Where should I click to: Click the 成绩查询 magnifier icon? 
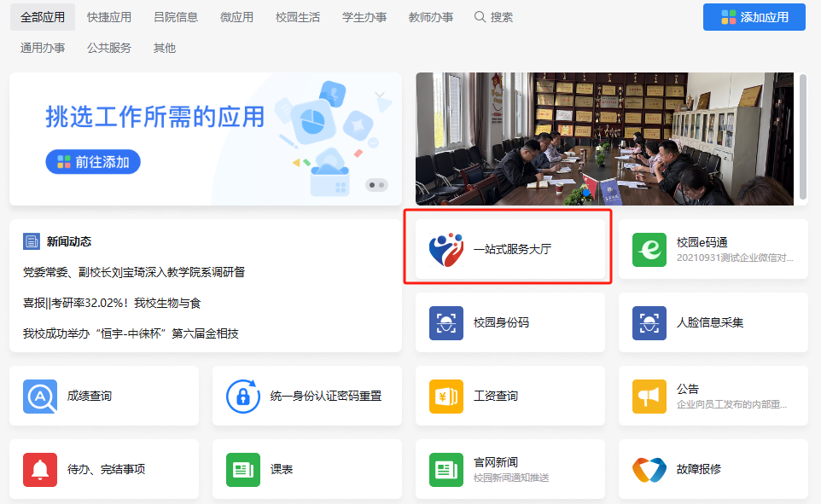[x=40, y=396]
